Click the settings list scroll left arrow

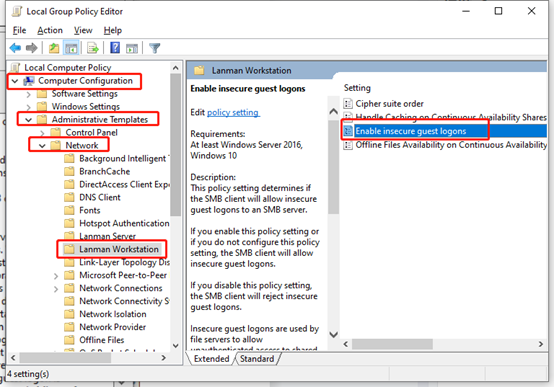click(346, 344)
